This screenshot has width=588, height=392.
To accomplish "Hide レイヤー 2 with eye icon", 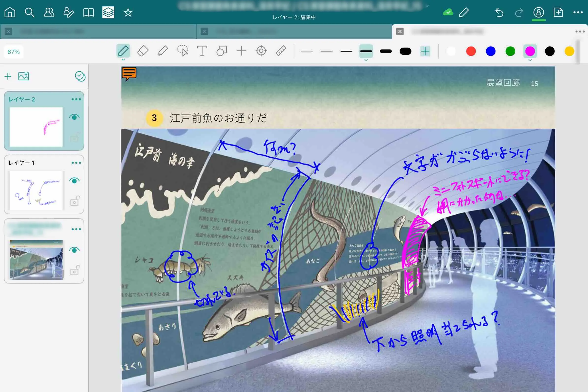I will (74, 117).
